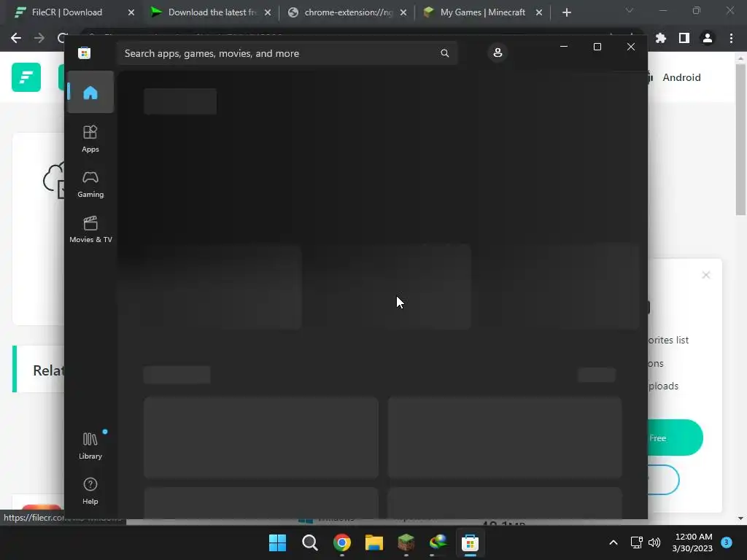Maximize the Microsoft Store window
The width and height of the screenshot is (747, 560).
[x=597, y=47]
